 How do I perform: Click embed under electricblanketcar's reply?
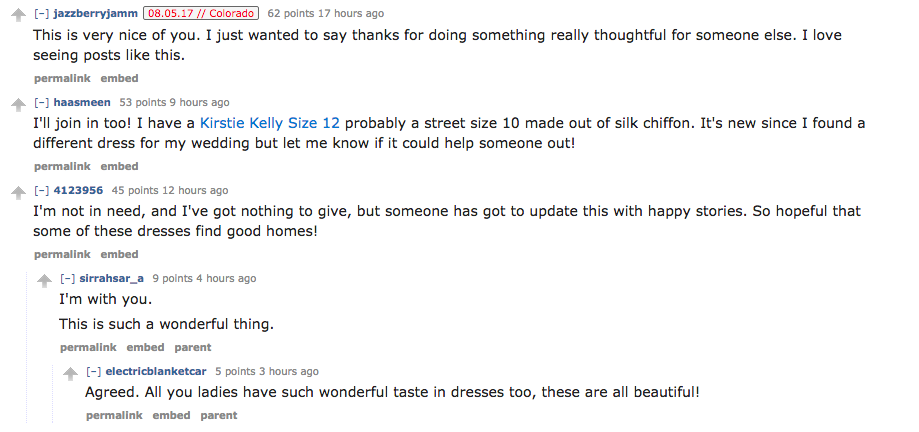click(x=171, y=415)
